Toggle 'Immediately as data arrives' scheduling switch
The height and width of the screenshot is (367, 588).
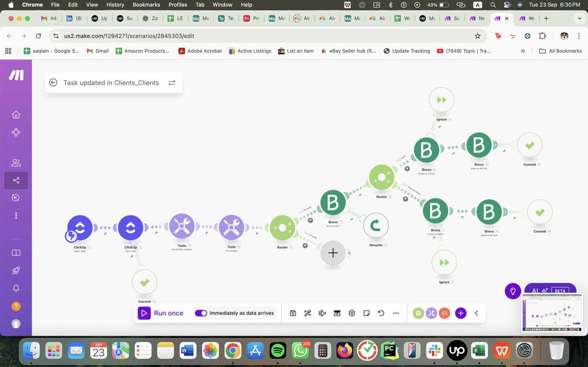[x=201, y=313]
